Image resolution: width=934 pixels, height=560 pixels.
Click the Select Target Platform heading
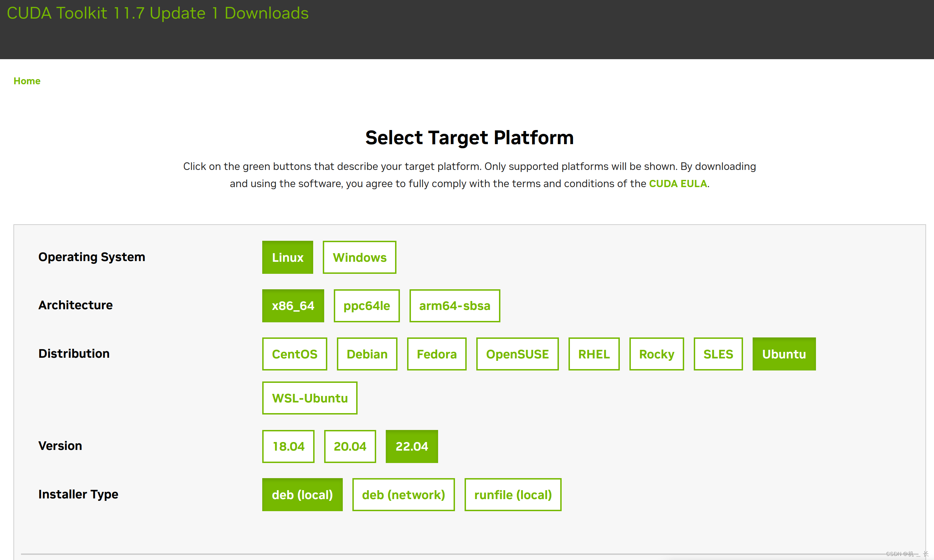pos(469,137)
